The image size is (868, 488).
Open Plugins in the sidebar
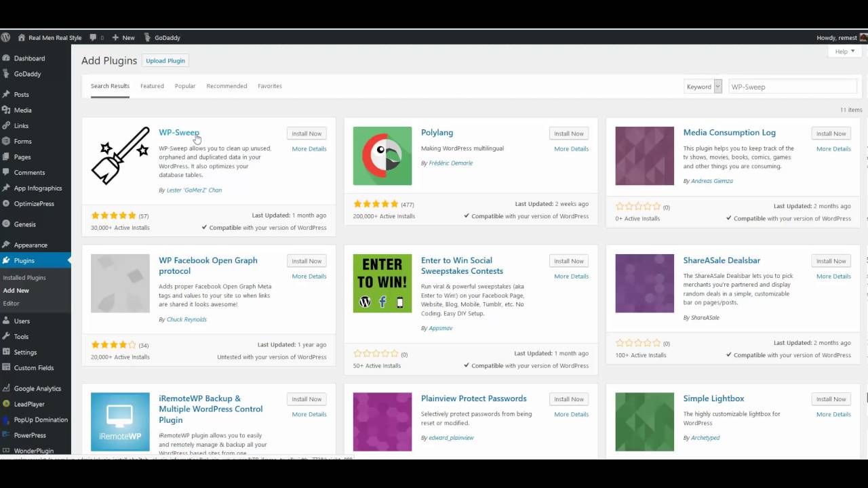tap(35, 260)
